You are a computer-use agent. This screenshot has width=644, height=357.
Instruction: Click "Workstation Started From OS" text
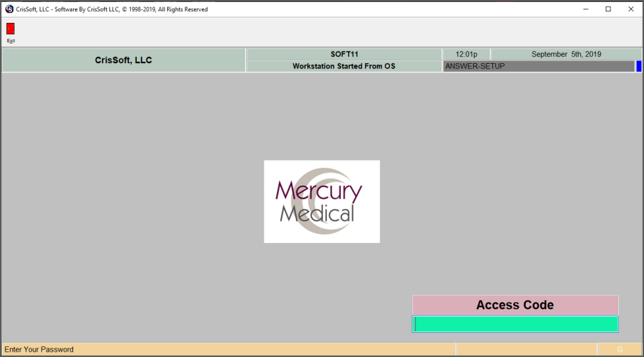(343, 66)
